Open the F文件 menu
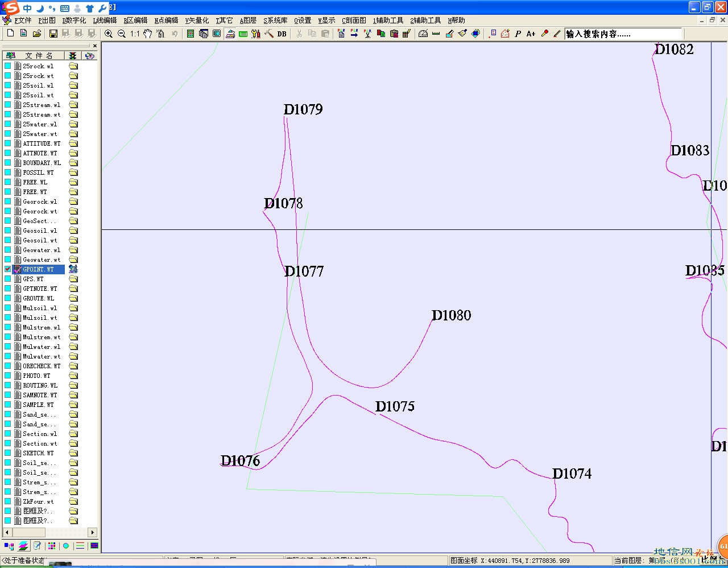This screenshot has width=728, height=568. [x=23, y=20]
